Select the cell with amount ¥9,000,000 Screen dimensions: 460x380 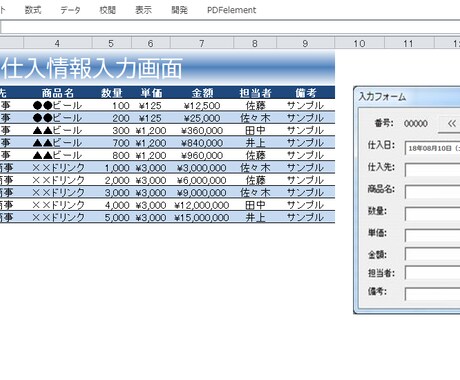[202, 193]
